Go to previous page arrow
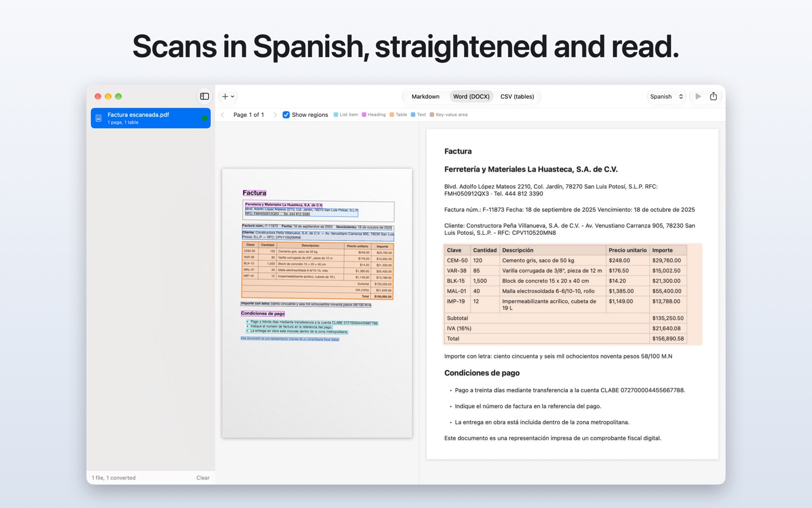Viewport: 812px width, 508px height. point(223,115)
